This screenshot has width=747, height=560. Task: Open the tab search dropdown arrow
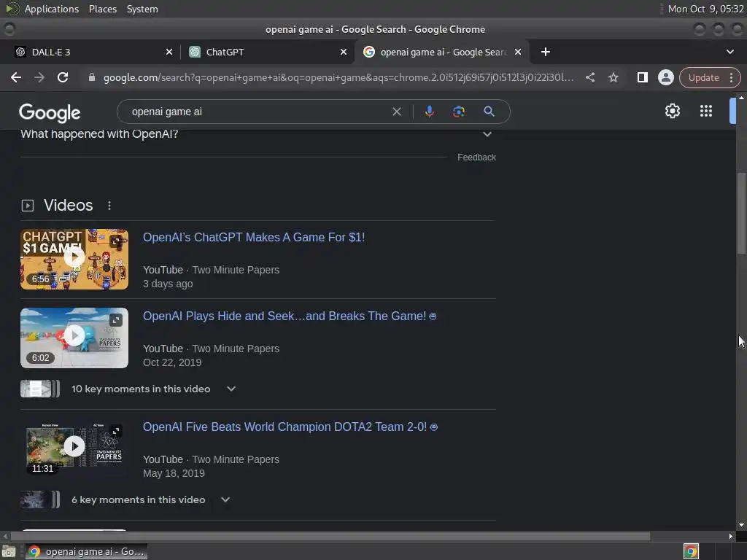click(x=729, y=52)
